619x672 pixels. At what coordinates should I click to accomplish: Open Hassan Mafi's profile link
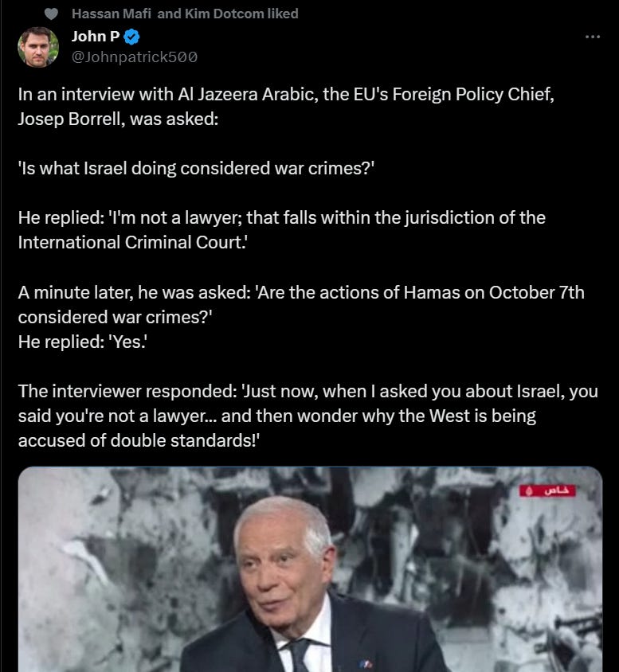(x=111, y=14)
